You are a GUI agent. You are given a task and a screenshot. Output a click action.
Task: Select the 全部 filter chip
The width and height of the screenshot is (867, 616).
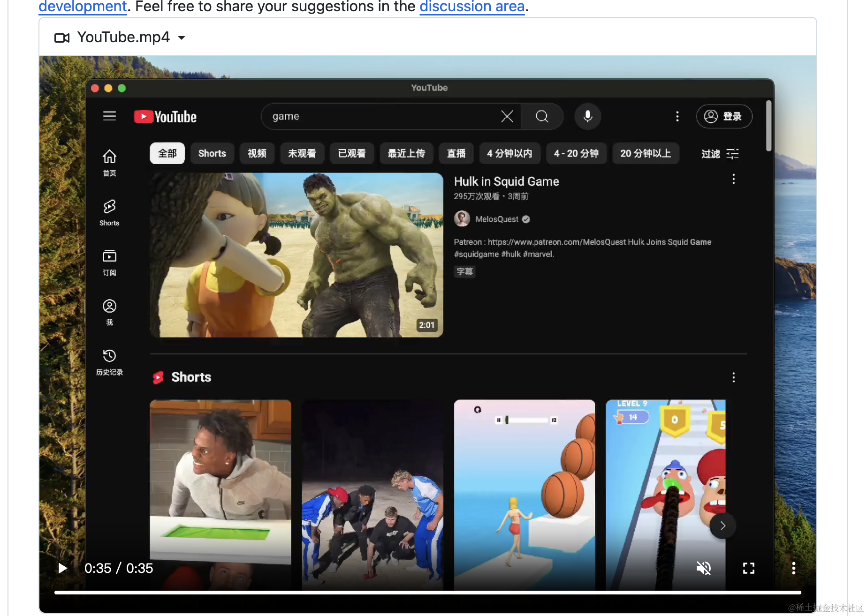[x=167, y=153]
